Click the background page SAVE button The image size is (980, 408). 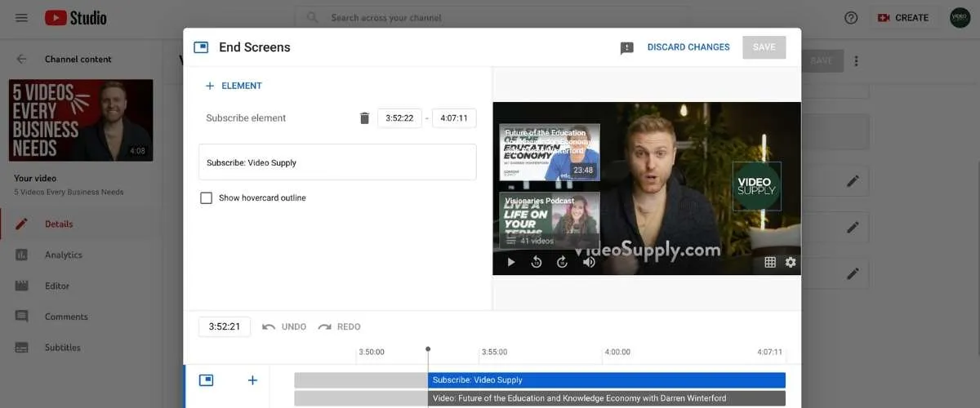(x=821, y=61)
